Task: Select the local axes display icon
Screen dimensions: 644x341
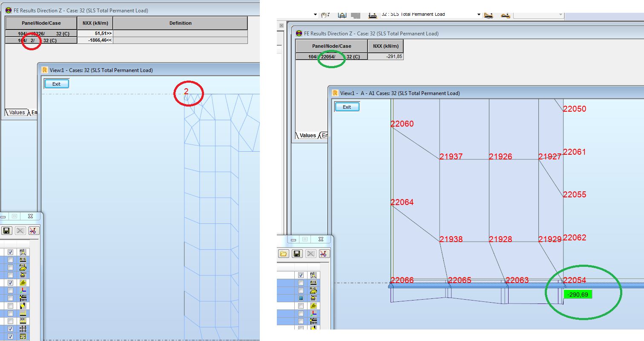Action: pyautogui.click(x=24, y=290)
